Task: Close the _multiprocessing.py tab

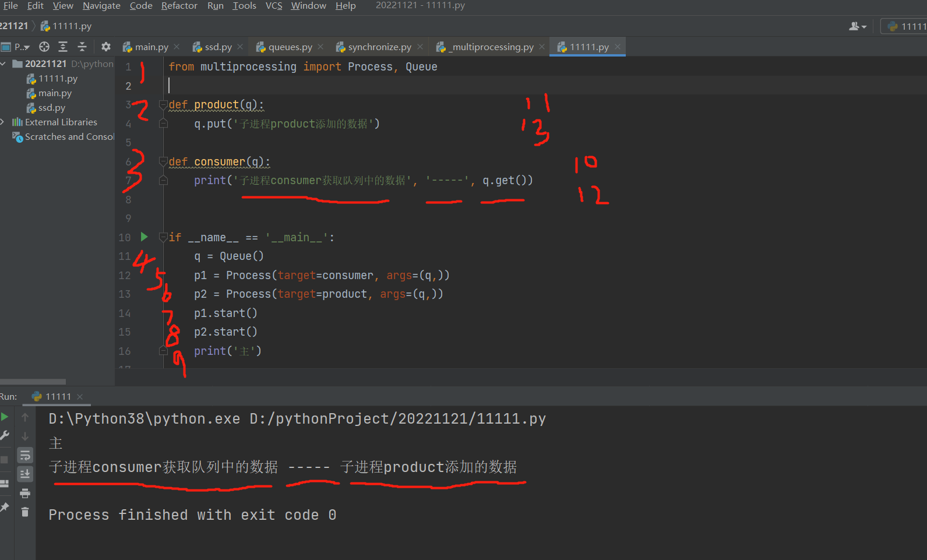Action: [x=542, y=47]
